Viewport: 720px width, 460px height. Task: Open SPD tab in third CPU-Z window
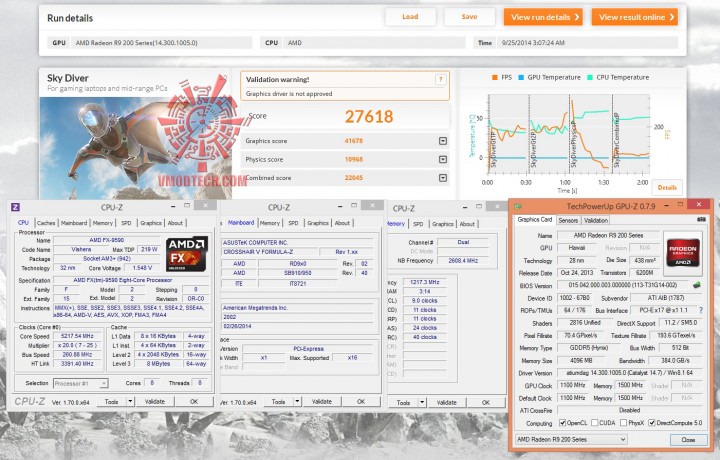(x=418, y=224)
